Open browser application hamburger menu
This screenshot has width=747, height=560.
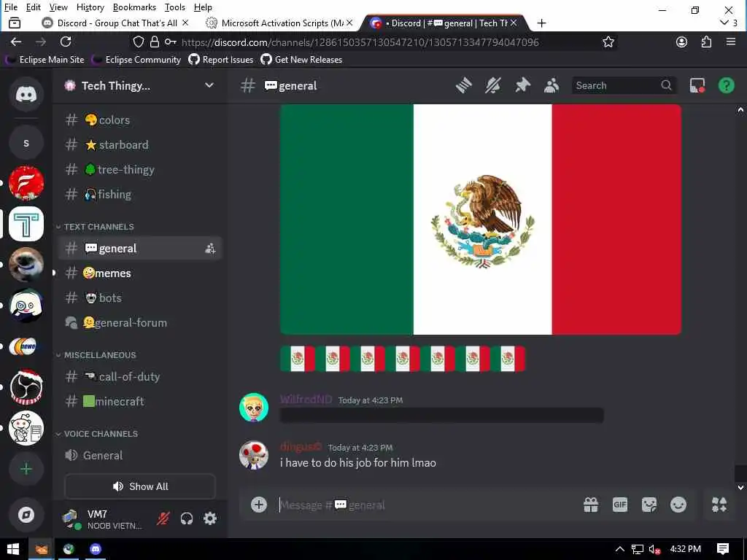point(731,42)
